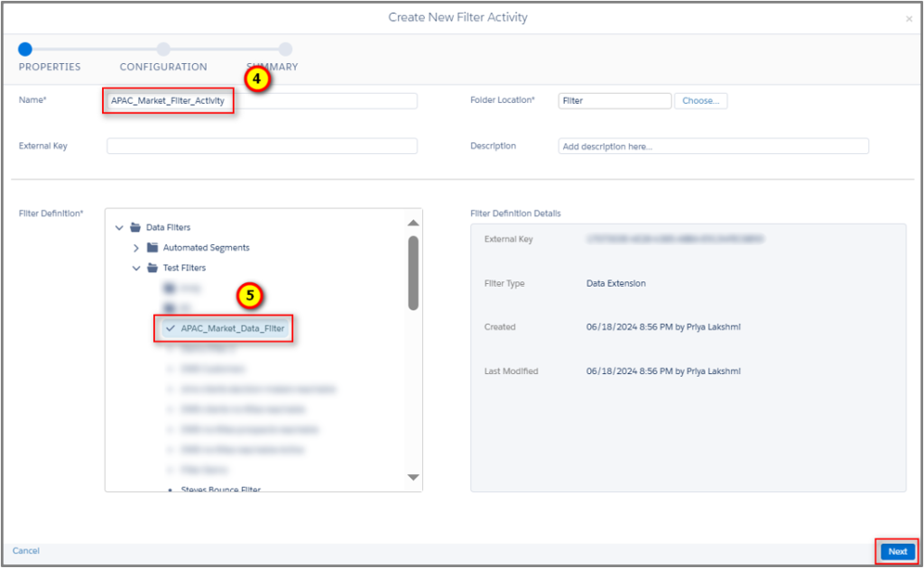Expand the Automated Segments folder chevron

point(136,248)
